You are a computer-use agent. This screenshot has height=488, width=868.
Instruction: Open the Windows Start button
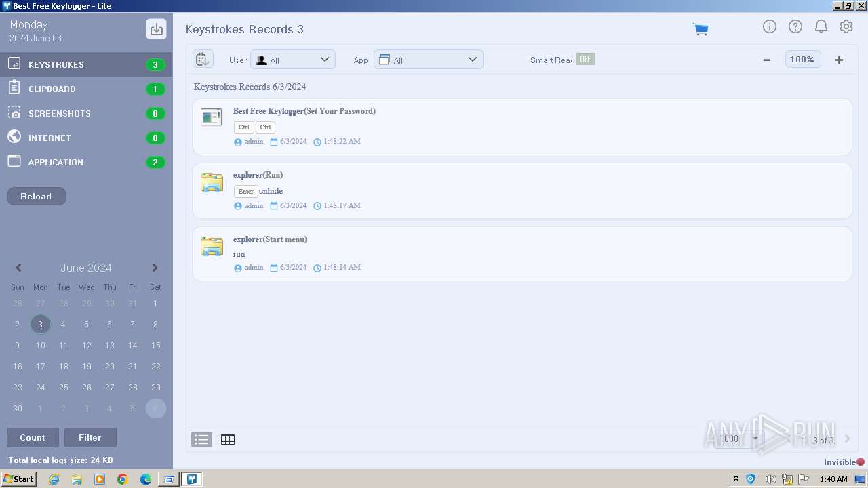(x=19, y=479)
